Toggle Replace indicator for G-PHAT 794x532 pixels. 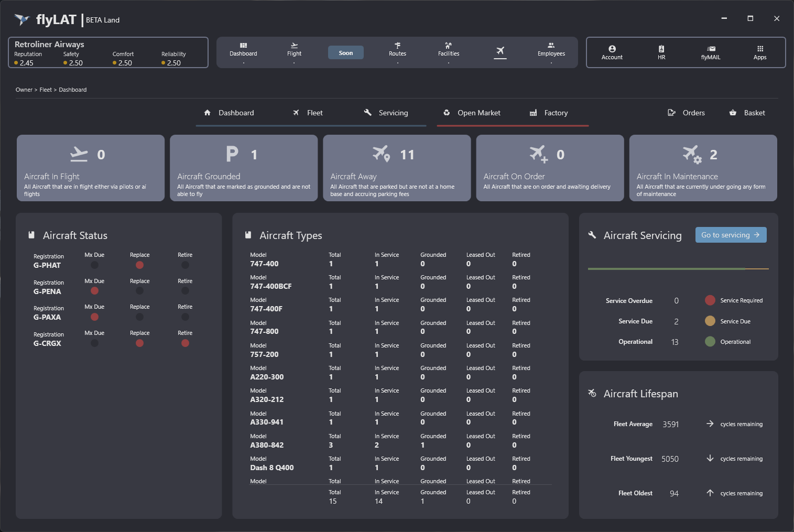tap(139, 265)
